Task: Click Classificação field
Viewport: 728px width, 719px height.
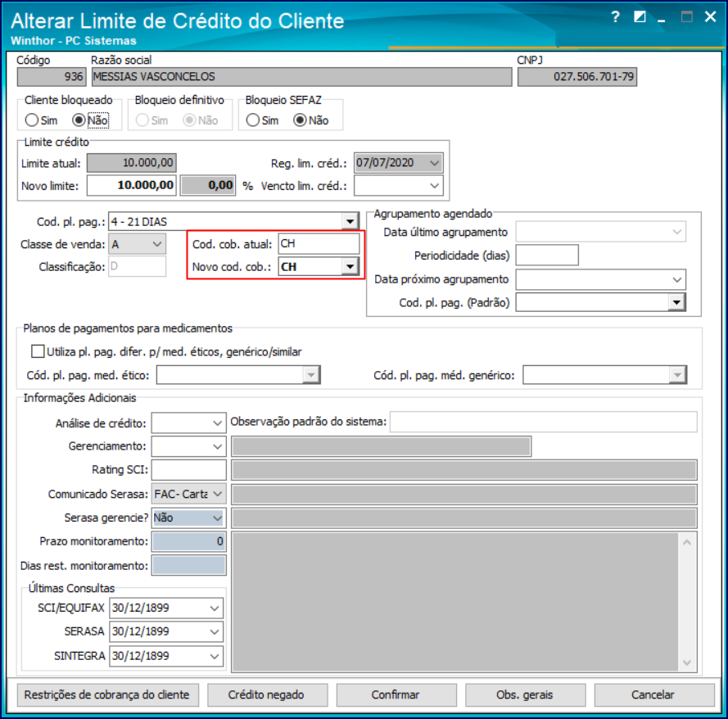Action: (137, 266)
